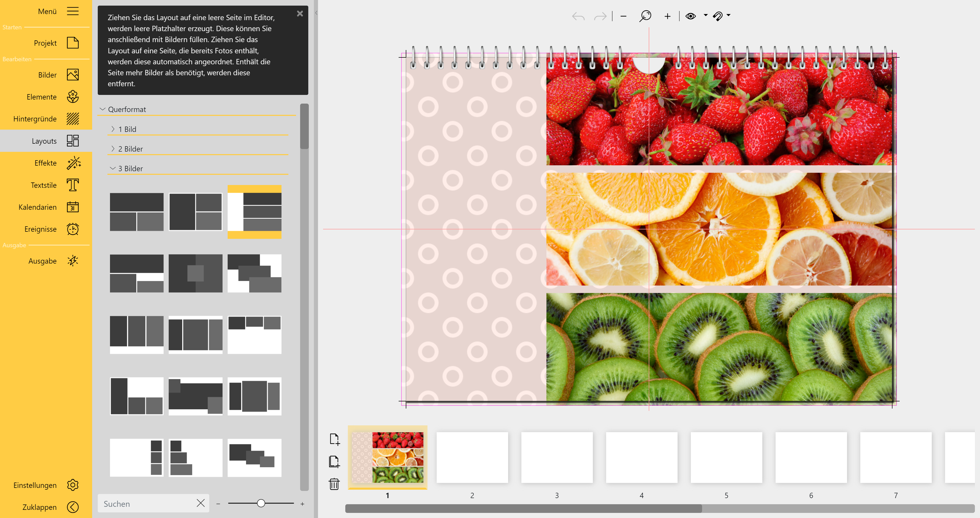The height and width of the screenshot is (518, 980).
Task: Close the layout hint tooltip
Action: 300,14
